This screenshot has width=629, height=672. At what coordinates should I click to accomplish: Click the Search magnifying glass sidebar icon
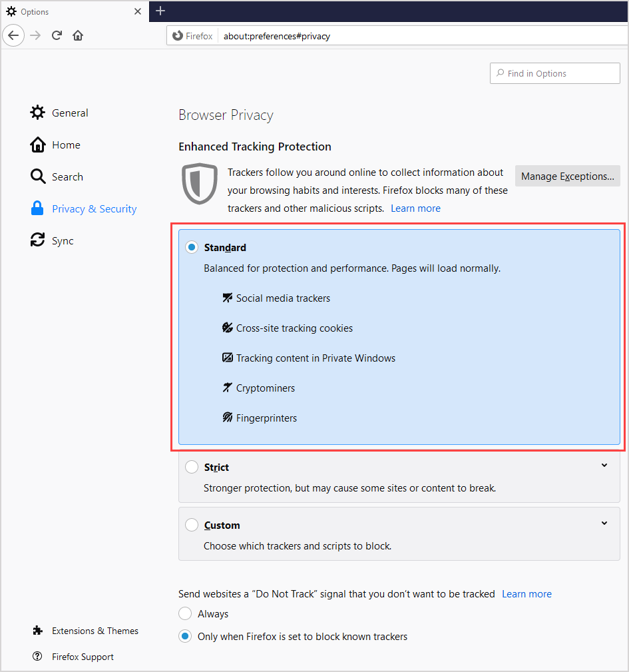coord(38,176)
